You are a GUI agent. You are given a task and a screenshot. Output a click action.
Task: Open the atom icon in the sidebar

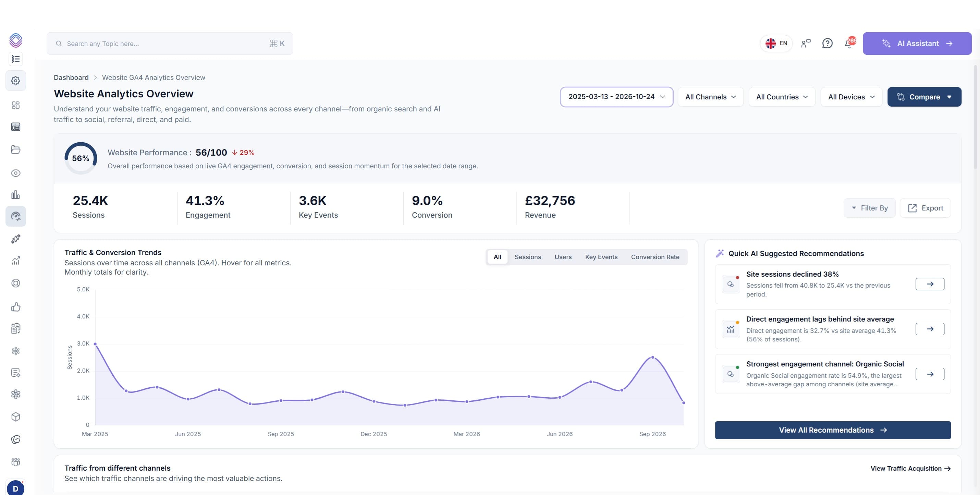click(x=16, y=394)
